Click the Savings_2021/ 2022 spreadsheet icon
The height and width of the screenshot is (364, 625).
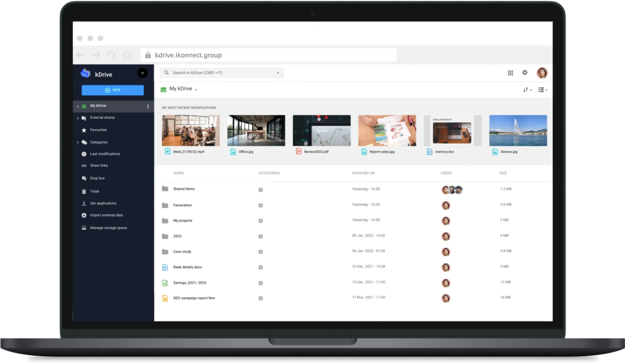[x=165, y=283]
